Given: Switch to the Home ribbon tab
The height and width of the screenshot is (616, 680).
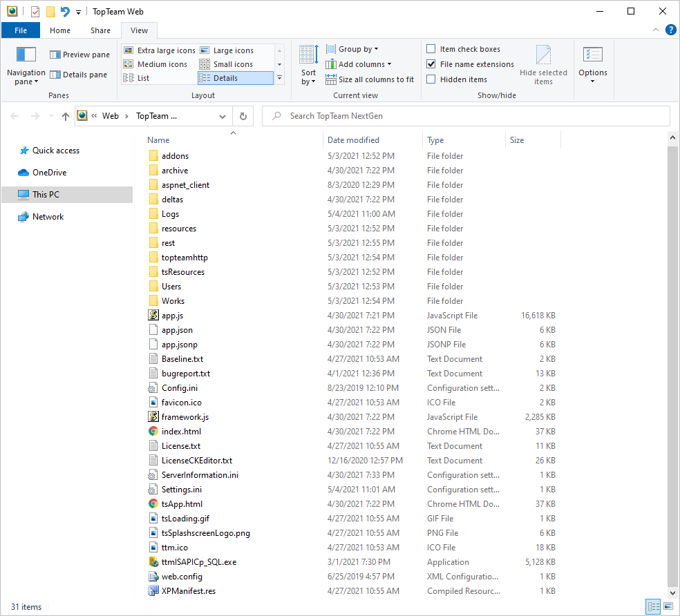Looking at the screenshot, I should click(x=60, y=30).
